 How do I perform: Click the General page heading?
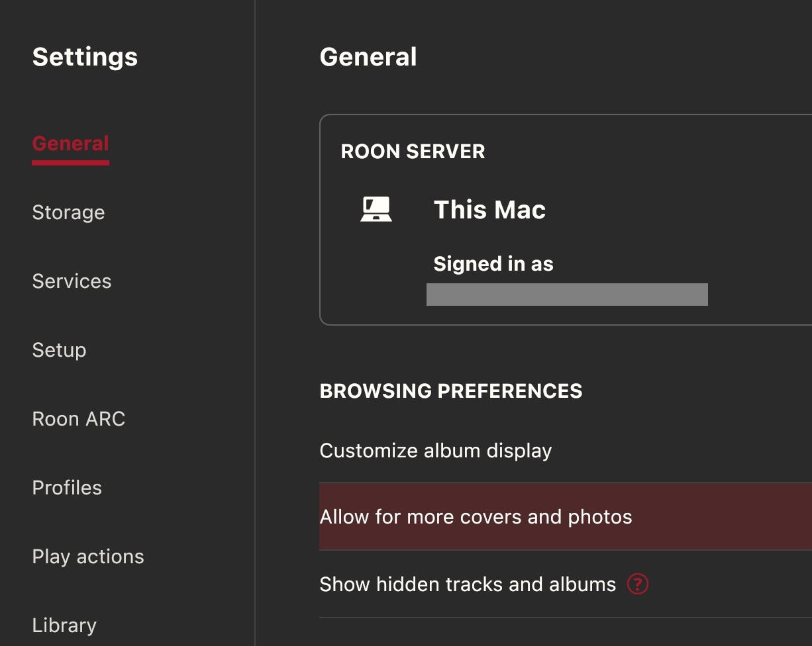click(x=368, y=57)
